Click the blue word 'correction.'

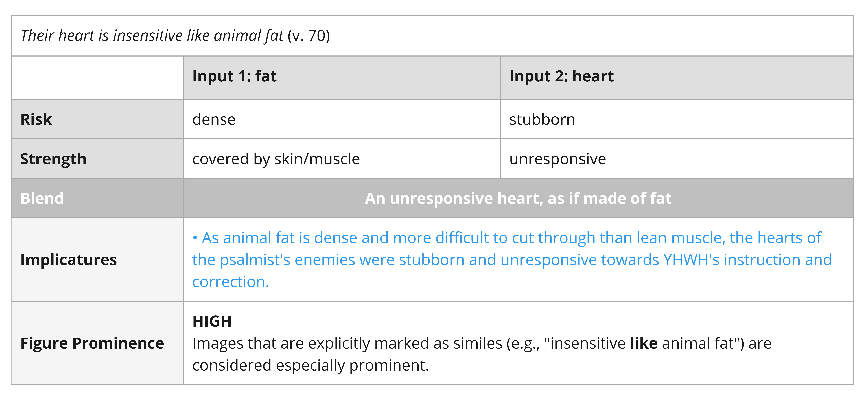point(231,282)
